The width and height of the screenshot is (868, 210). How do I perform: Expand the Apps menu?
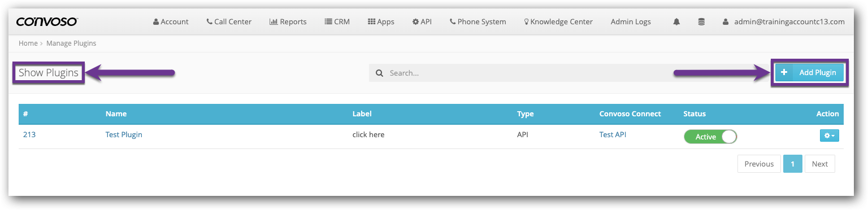click(x=381, y=22)
